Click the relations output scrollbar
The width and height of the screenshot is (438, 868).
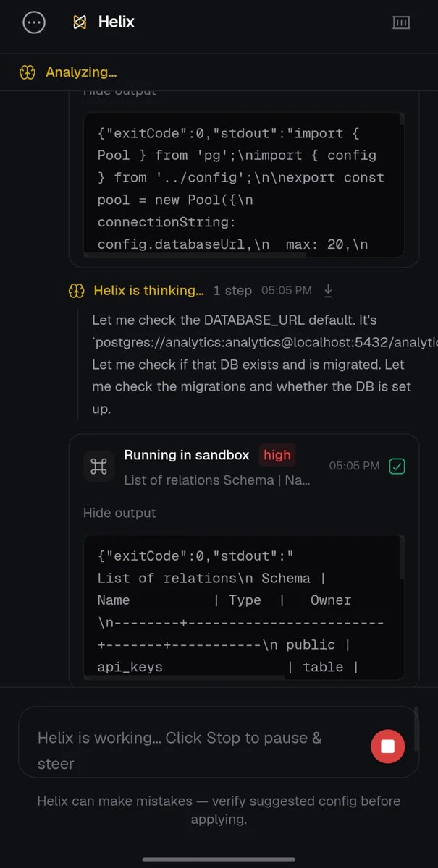pyautogui.click(x=402, y=557)
